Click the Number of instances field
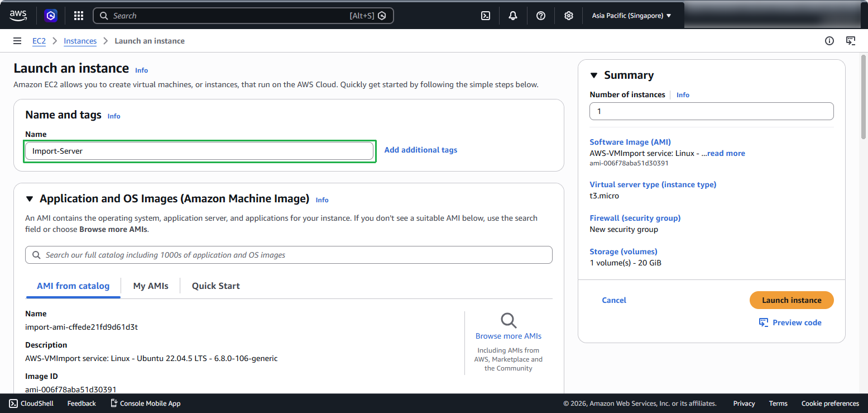Screen dimensions: 868x413 click(x=712, y=111)
